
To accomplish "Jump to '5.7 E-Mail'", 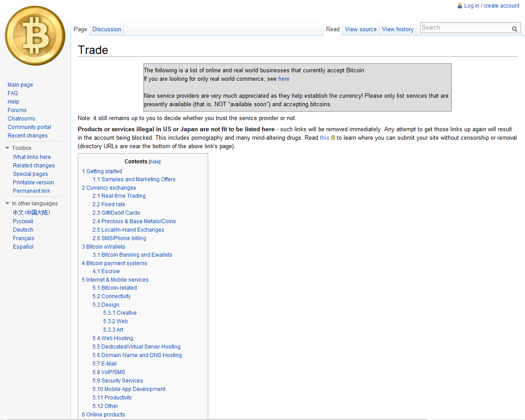I will [105, 364].
